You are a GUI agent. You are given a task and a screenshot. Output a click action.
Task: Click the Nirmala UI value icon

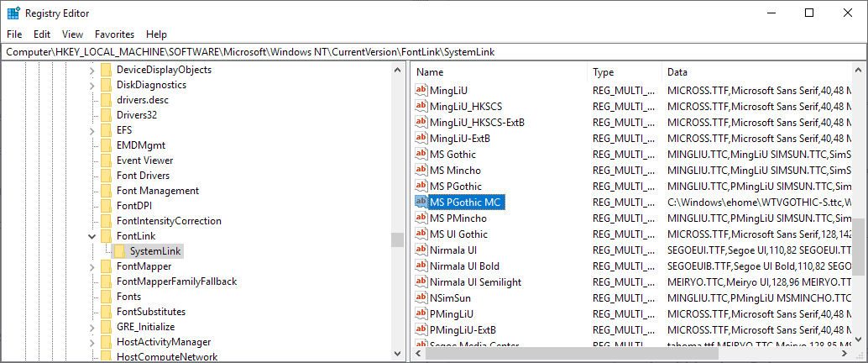tap(421, 250)
